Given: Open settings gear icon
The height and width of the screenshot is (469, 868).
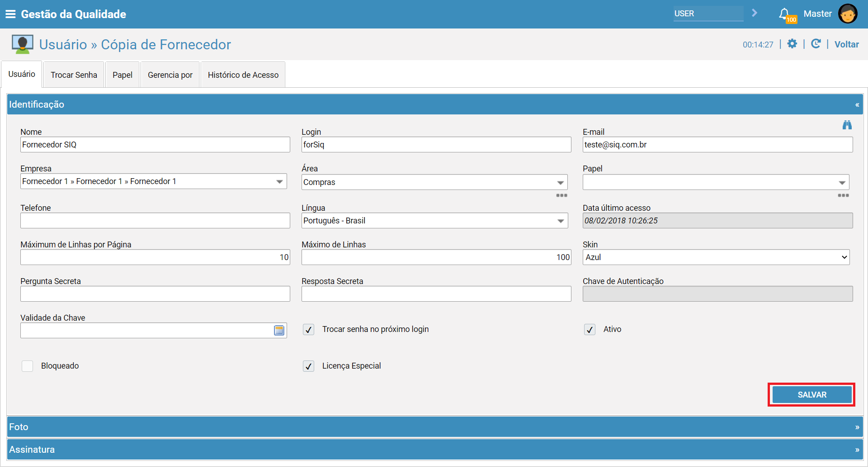Looking at the screenshot, I should pyautogui.click(x=792, y=44).
